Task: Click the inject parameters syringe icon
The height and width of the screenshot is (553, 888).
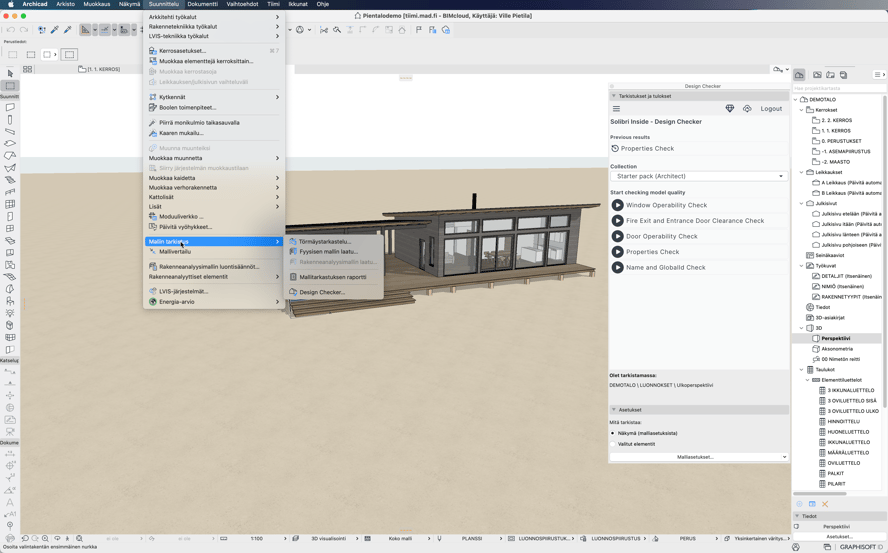Action: point(67,30)
